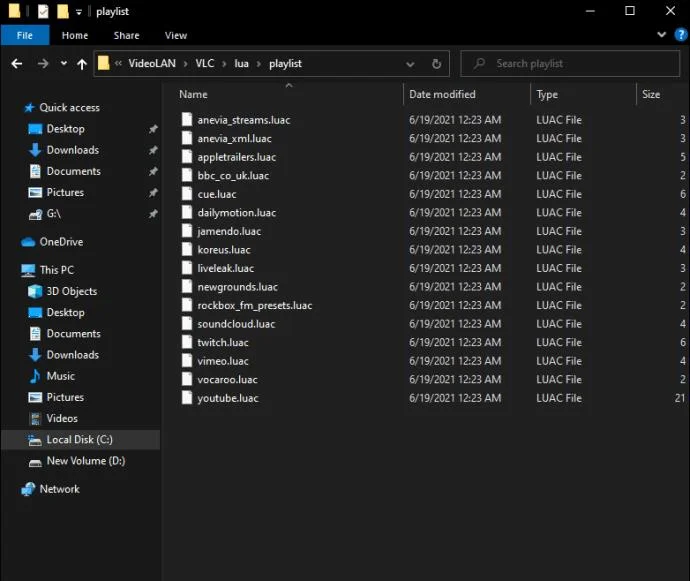Expand hidden breadcrumb chevron before VideoLAN
Screen dimensions: 690x581
click(x=118, y=64)
